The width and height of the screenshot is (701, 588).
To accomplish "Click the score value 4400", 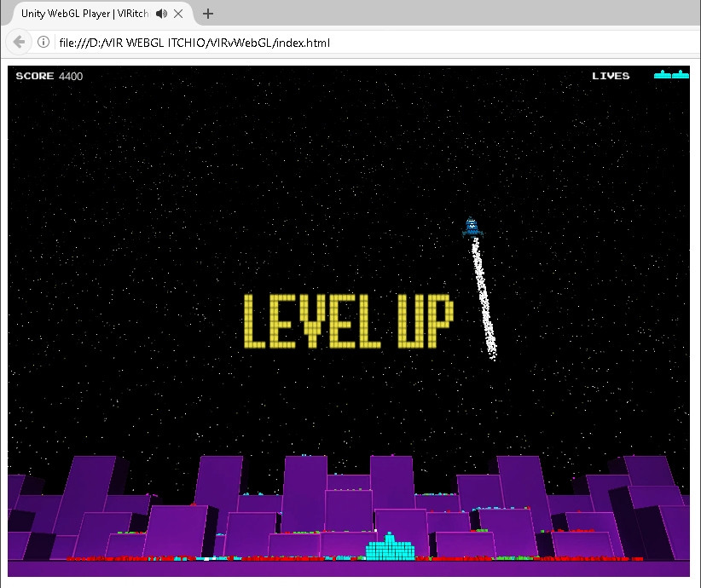I will pyautogui.click(x=71, y=77).
